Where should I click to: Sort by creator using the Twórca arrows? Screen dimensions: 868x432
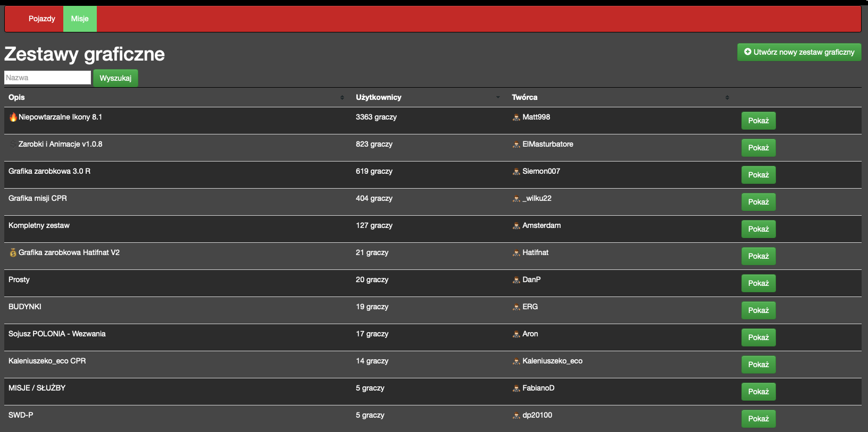tap(727, 97)
